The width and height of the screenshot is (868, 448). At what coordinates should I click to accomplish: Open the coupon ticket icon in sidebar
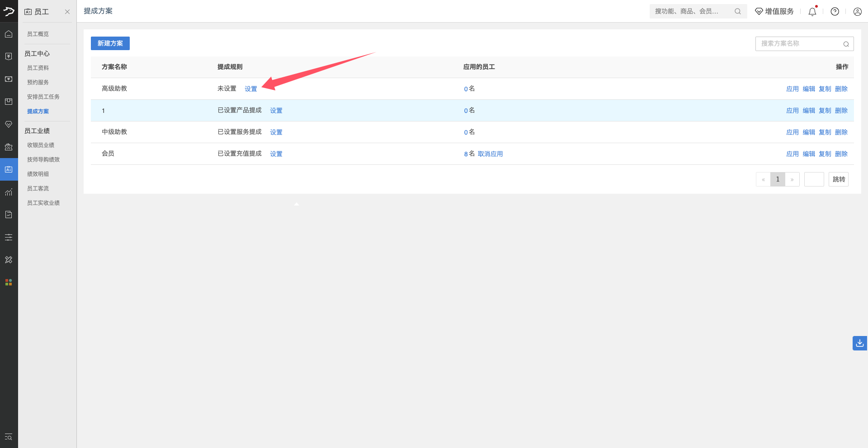(9, 147)
